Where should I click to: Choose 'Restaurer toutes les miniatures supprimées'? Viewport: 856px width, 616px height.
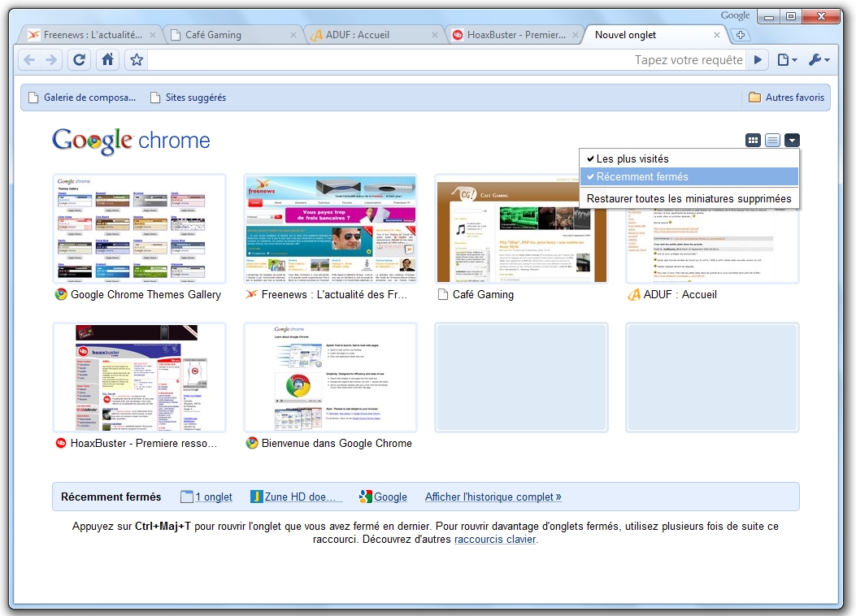coord(689,198)
